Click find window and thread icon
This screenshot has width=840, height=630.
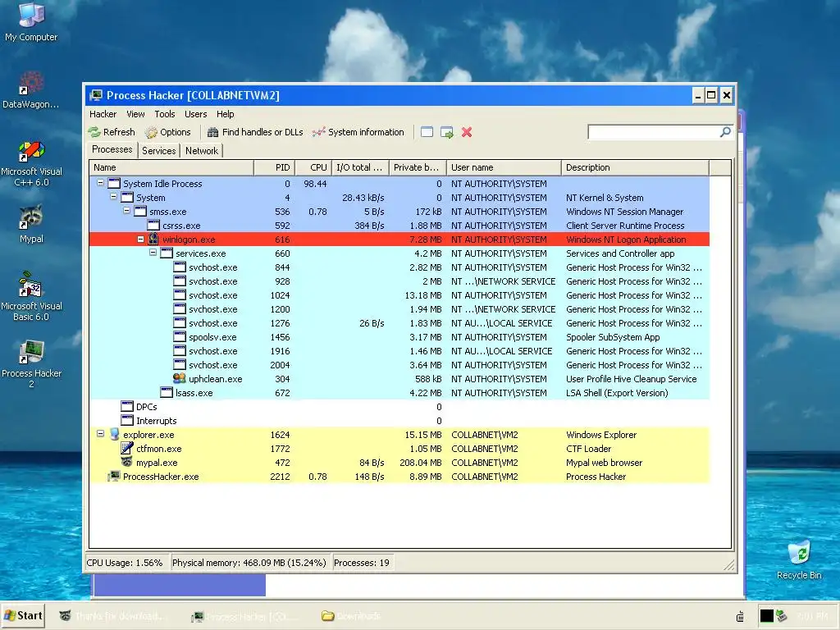click(x=447, y=132)
